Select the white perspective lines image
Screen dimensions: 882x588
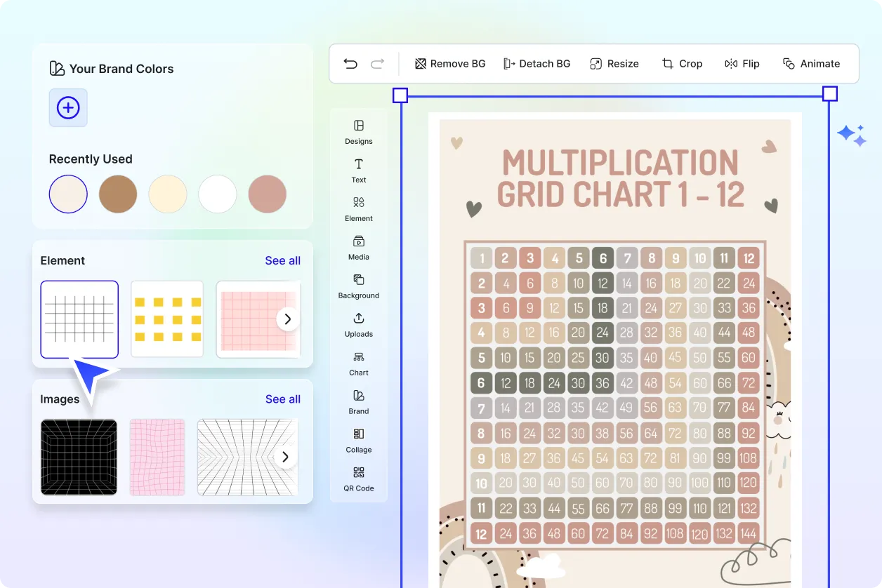click(247, 457)
